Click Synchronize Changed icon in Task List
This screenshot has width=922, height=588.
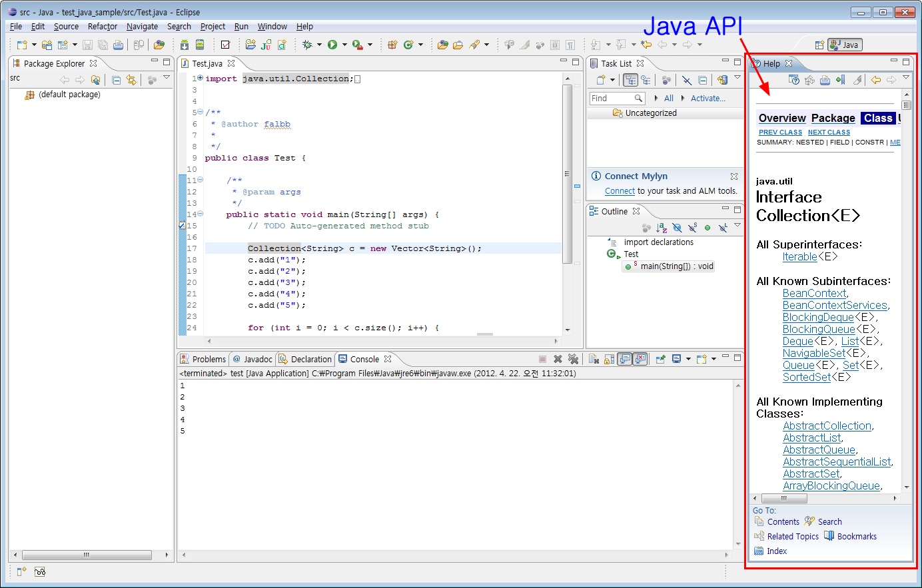click(x=723, y=80)
